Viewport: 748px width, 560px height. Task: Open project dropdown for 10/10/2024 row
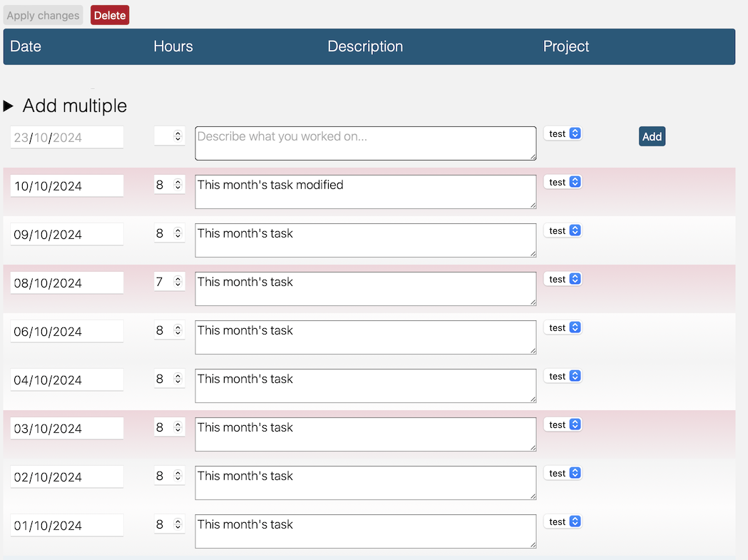coord(563,183)
